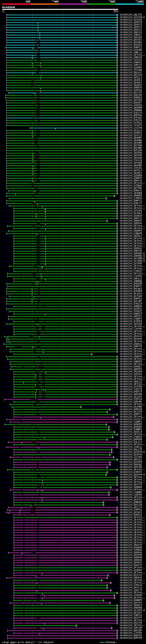Select hit label UniRef100_B8LQY2

[x=131, y=72]
